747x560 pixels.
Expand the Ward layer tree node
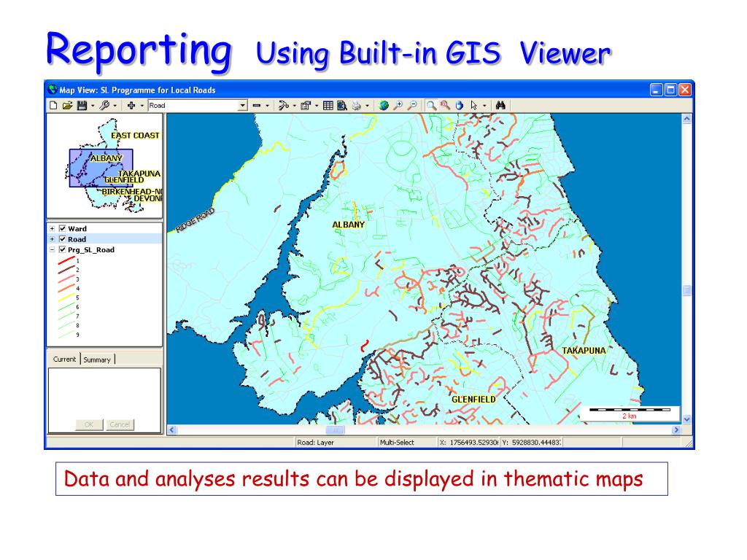coord(53,229)
